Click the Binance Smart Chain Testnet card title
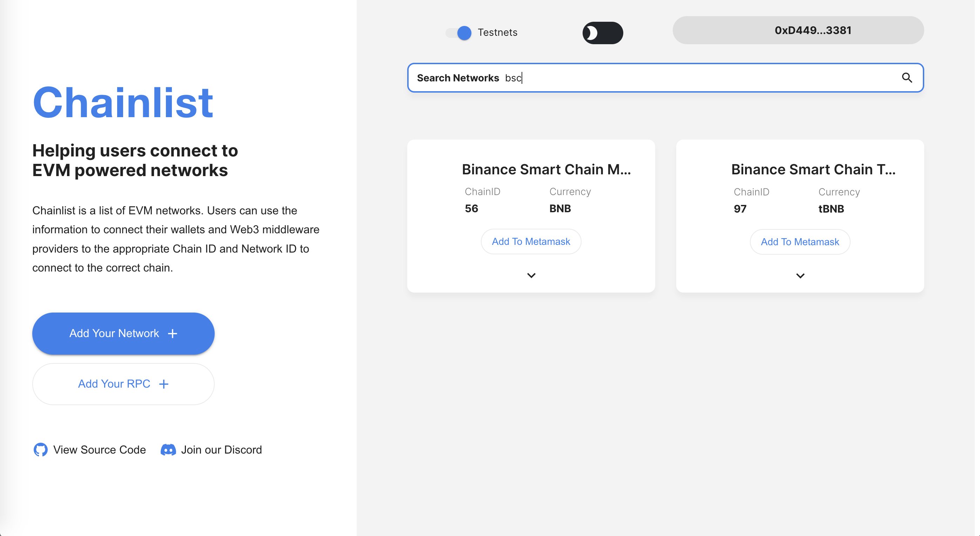The width and height of the screenshot is (980, 536). pyautogui.click(x=813, y=170)
